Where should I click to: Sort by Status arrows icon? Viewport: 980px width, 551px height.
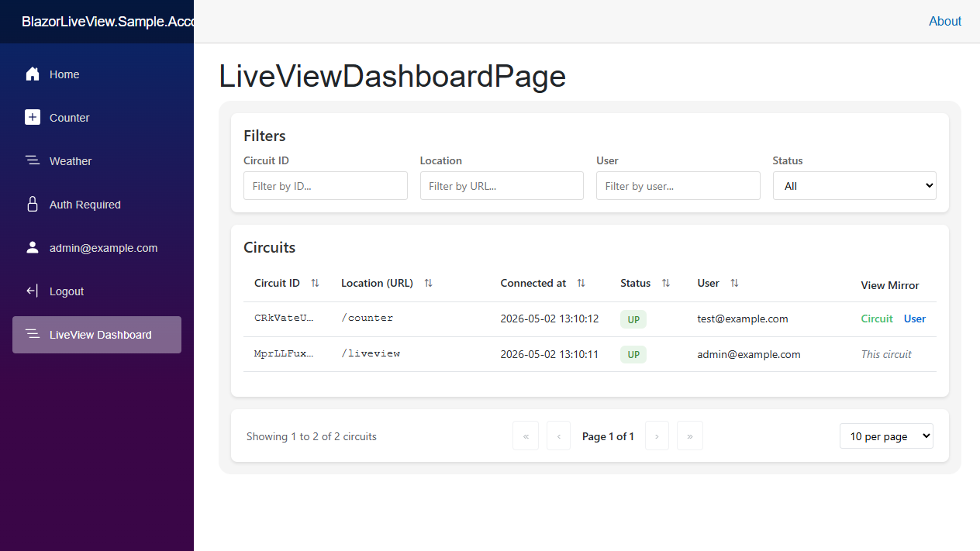click(665, 284)
